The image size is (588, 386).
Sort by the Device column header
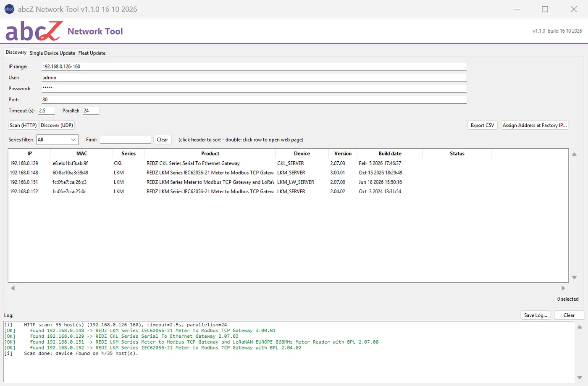(x=302, y=154)
